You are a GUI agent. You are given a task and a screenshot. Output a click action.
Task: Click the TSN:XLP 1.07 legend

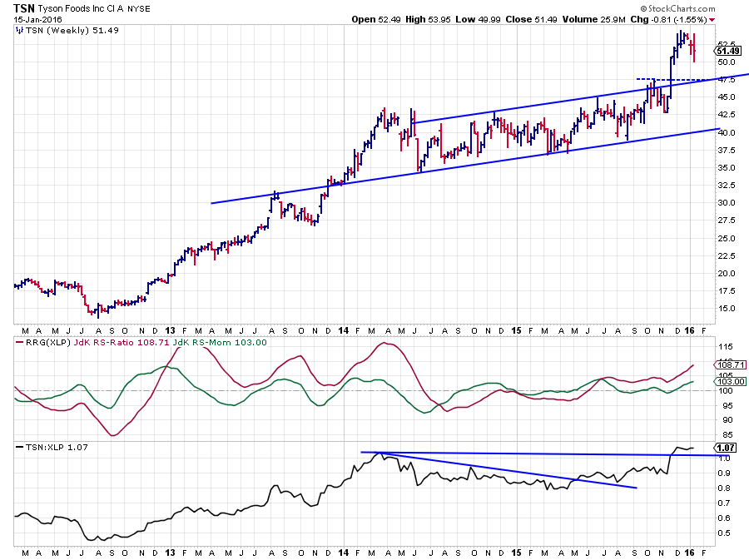click(x=57, y=448)
